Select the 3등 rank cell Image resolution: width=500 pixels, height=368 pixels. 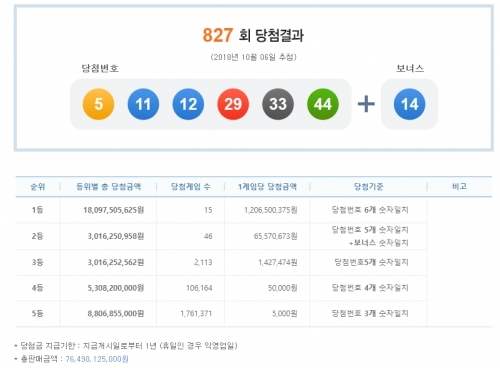(x=38, y=262)
